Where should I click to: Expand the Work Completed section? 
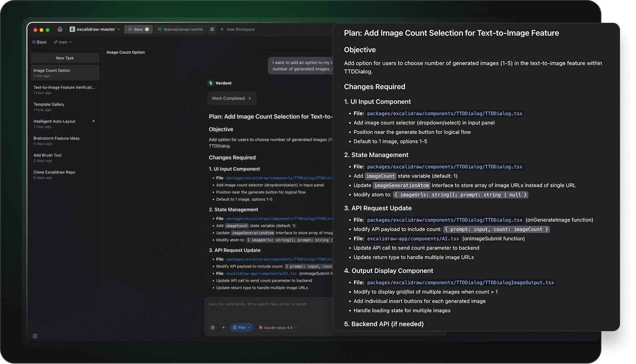click(x=232, y=98)
